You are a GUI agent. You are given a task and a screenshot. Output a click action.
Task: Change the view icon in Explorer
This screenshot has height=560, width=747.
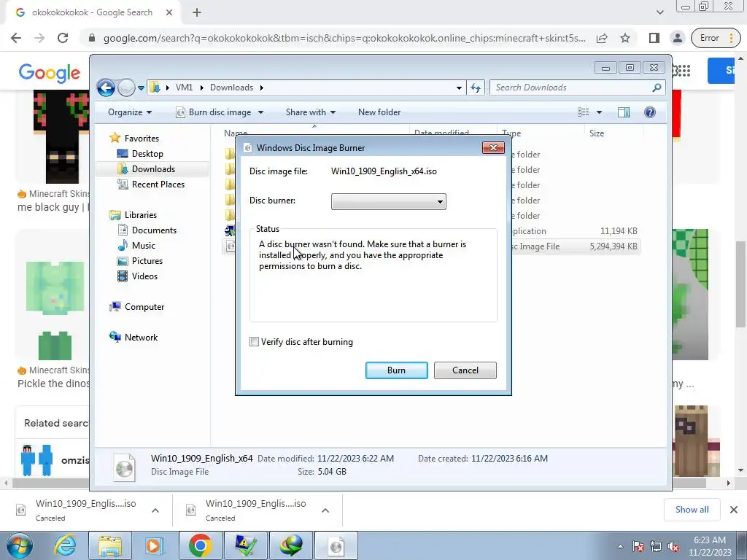[583, 112]
